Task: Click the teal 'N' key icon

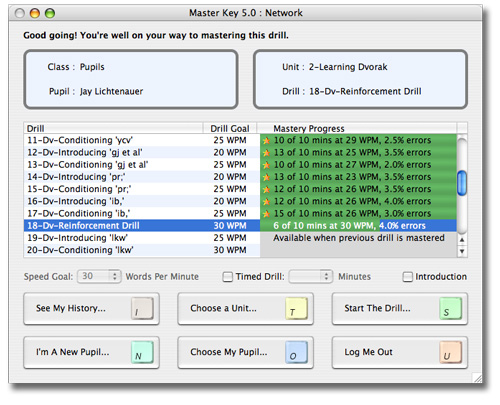Action: pos(142,352)
